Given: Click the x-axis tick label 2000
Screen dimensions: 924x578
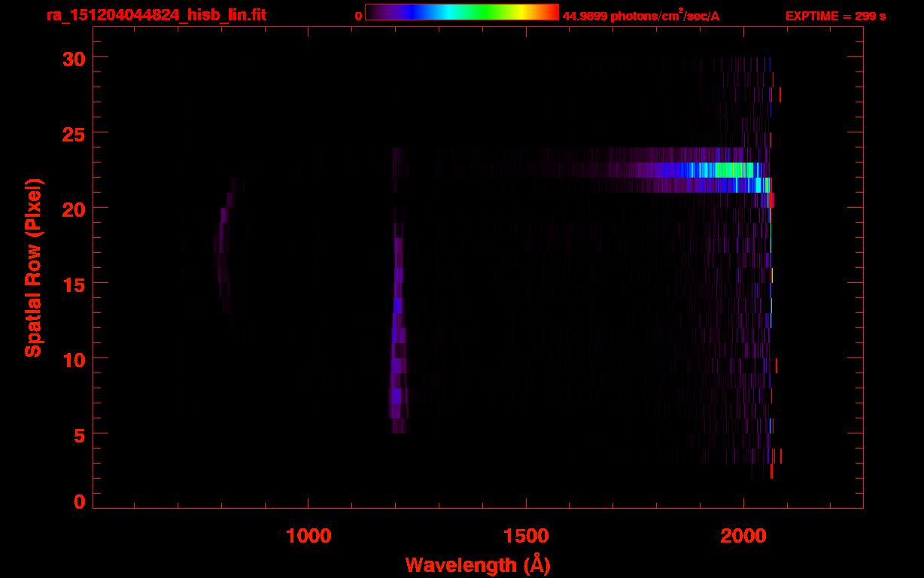Looking at the screenshot, I should click(743, 537).
